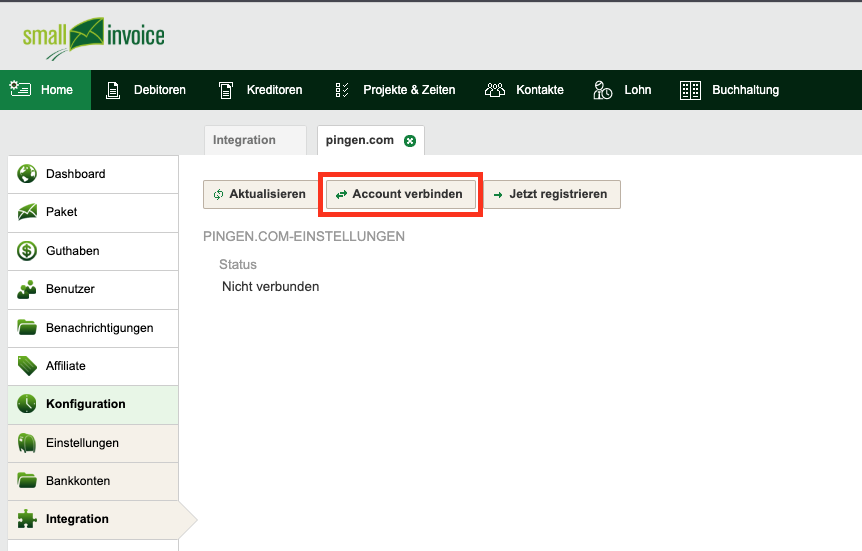Click the 'Nicht verbunden' status text
The height and width of the screenshot is (551, 862).
point(270,286)
